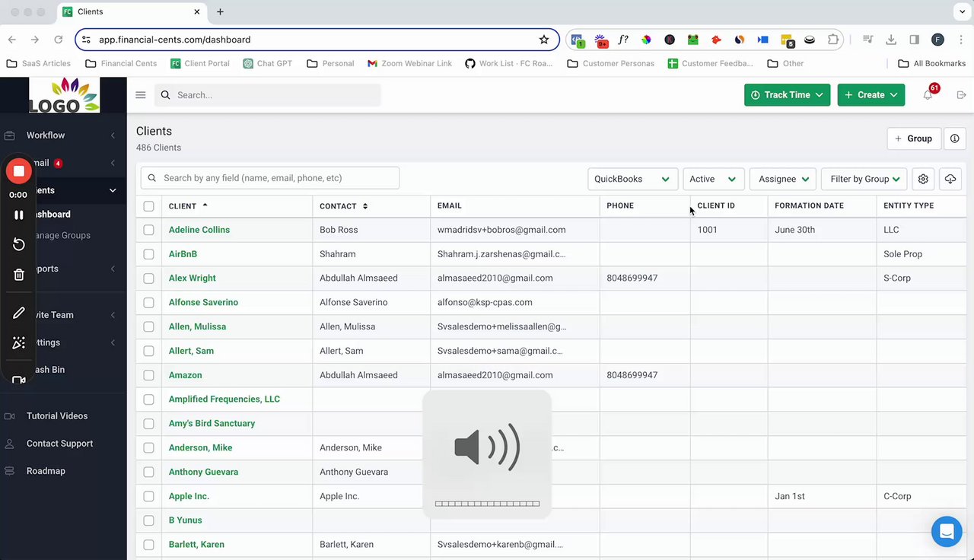Open table column settings gear

coord(923,179)
